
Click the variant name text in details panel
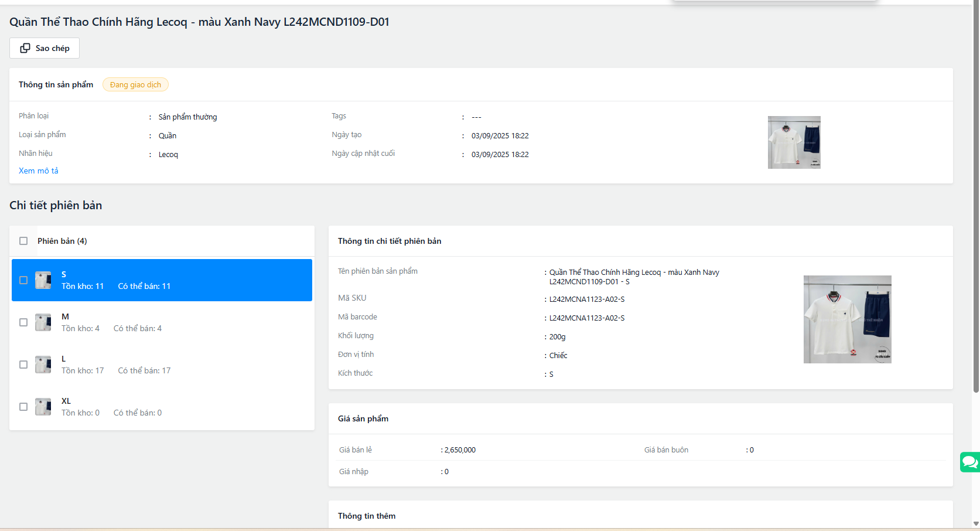tap(634, 277)
